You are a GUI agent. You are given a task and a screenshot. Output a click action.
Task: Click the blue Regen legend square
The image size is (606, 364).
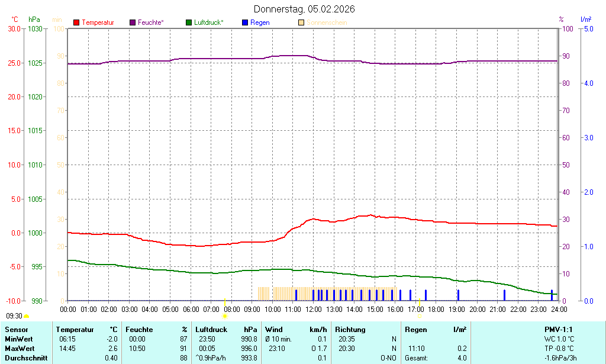point(246,22)
